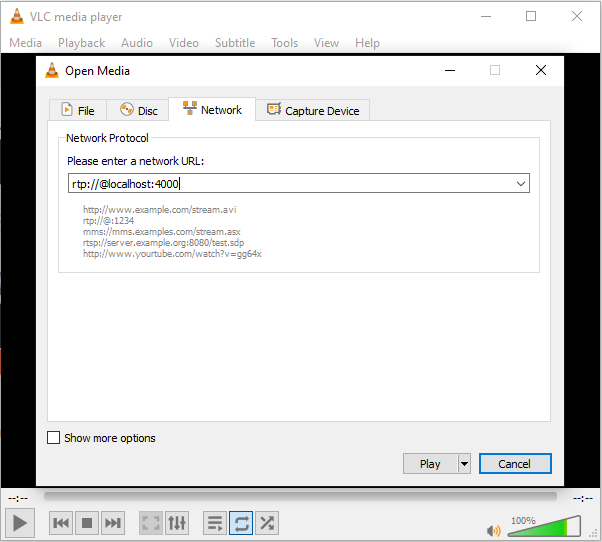Click example 'rtsp://server.example.org:8080/test.sdp'
Viewport: 602px width, 542px height.
[163, 243]
